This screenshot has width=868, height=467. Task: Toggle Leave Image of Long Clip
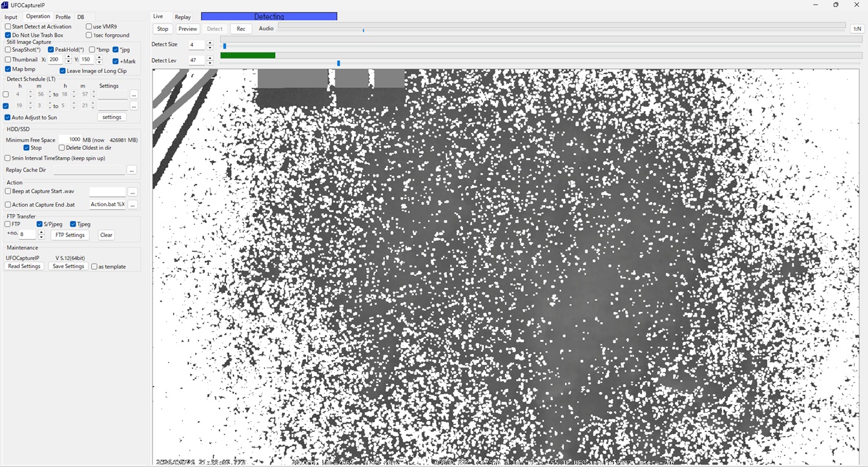coord(63,71)
